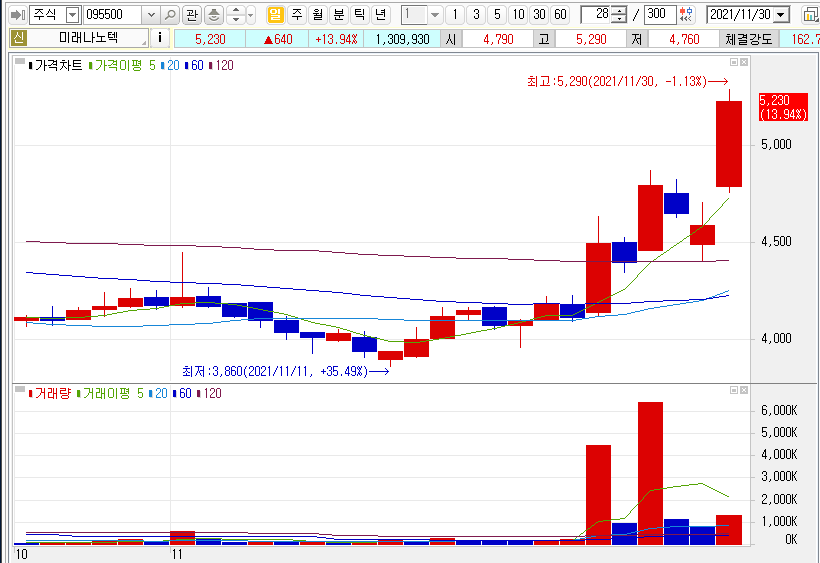Select the 틱 tick chart period

coord(360,15)
